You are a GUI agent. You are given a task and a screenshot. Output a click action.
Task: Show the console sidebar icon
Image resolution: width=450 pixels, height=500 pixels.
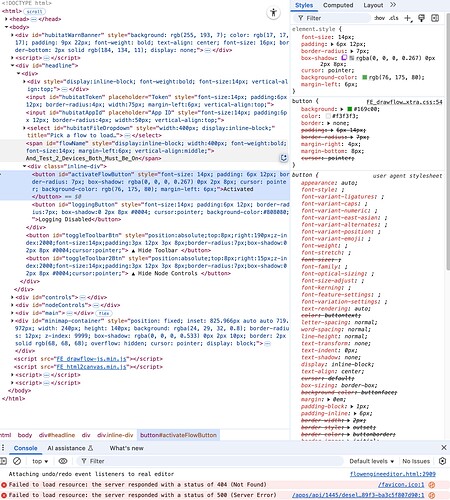coord(3,461)
